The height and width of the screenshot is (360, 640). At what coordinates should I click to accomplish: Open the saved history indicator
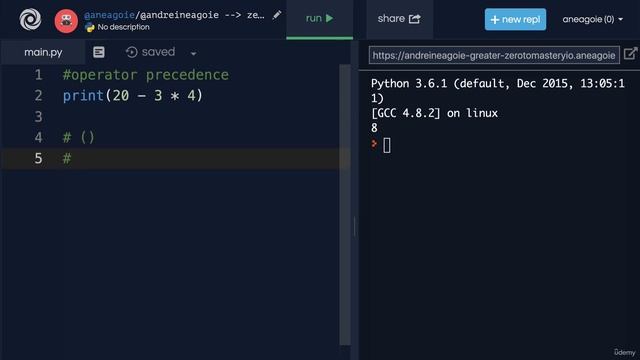pos(150,52)
